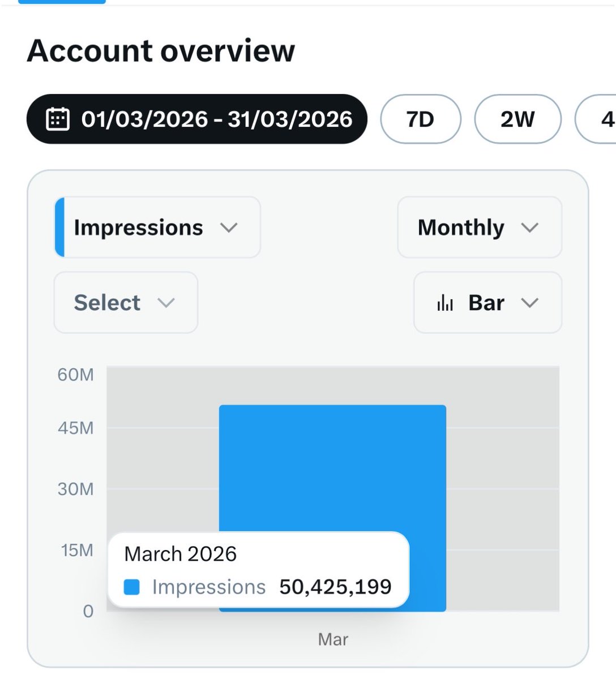The width and height of the screenshot is (616, 679).
Task: Select the 2W time range
Action: coord(517,119)
